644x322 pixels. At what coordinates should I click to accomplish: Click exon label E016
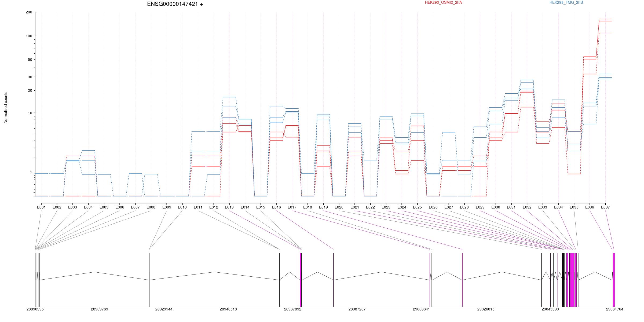pyautogui.click(x=276, y=207)
